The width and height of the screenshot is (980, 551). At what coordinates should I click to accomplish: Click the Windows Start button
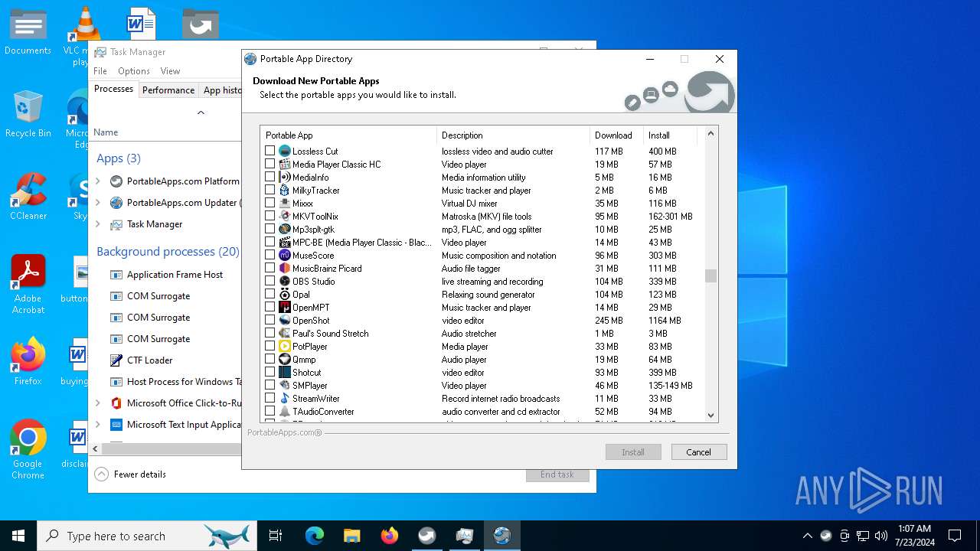[18, 536]
